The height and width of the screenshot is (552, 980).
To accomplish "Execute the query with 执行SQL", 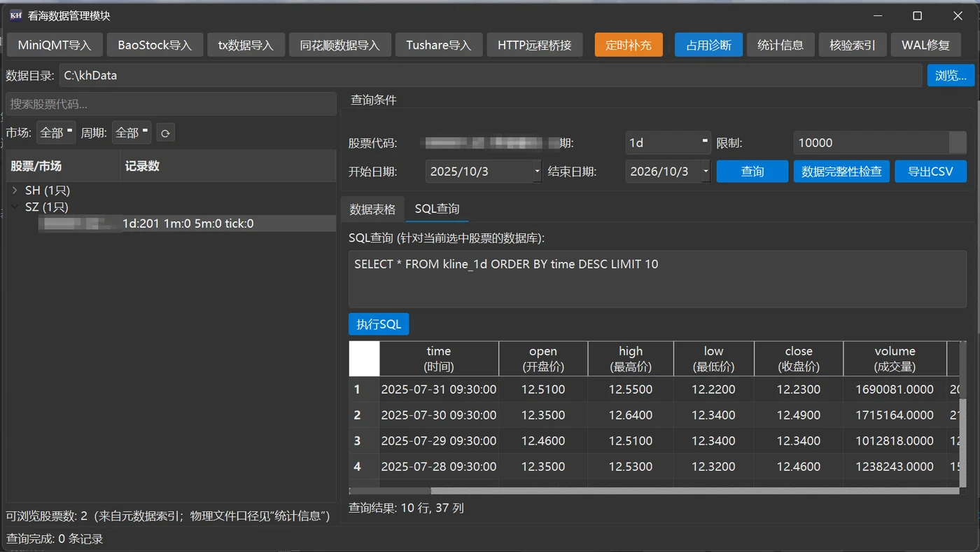I will point(379,324).
